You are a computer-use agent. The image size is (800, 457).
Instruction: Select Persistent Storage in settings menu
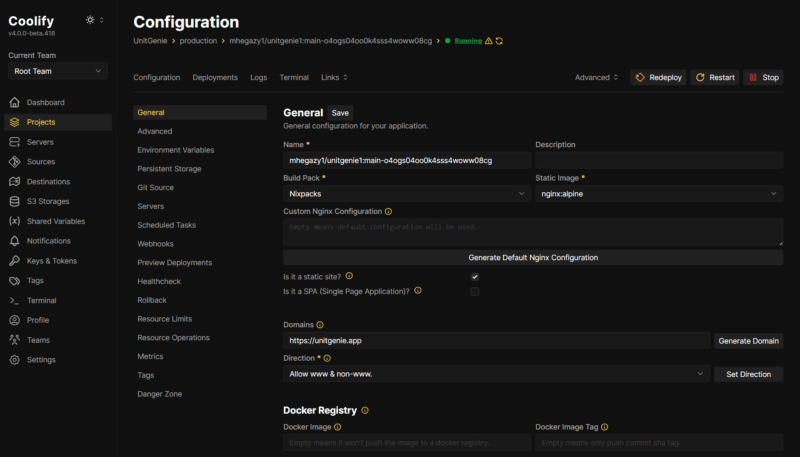tap(169, 169)
